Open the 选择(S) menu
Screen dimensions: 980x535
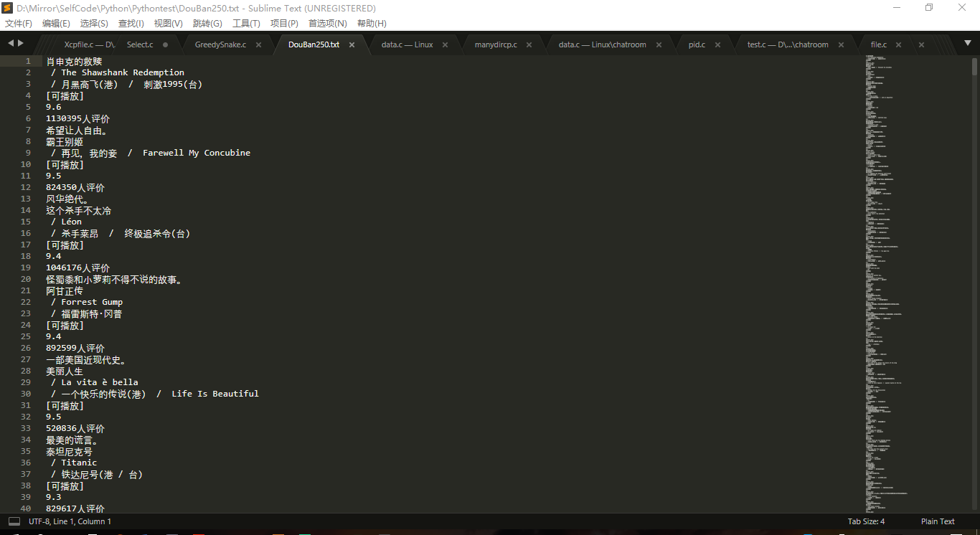pos(93,24)
